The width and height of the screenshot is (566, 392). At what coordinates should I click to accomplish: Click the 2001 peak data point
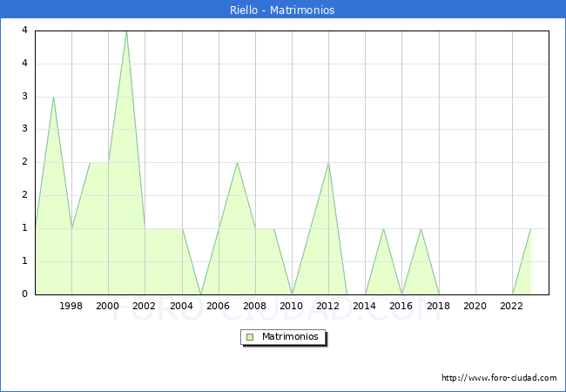tap(127, 31)
